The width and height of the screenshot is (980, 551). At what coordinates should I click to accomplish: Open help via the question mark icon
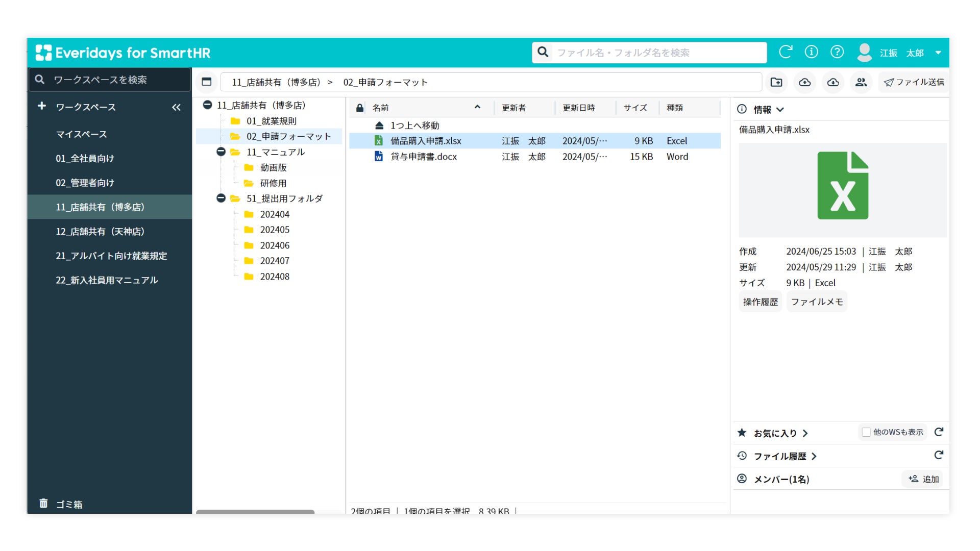point(837,52)
